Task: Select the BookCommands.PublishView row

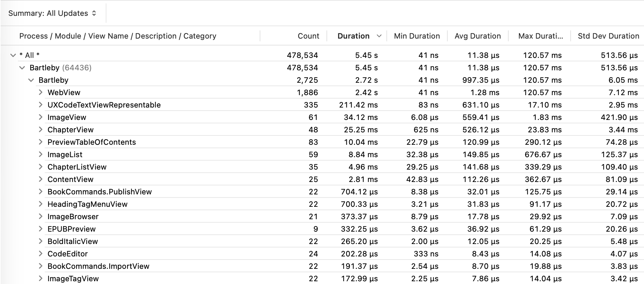Action: 100,192
